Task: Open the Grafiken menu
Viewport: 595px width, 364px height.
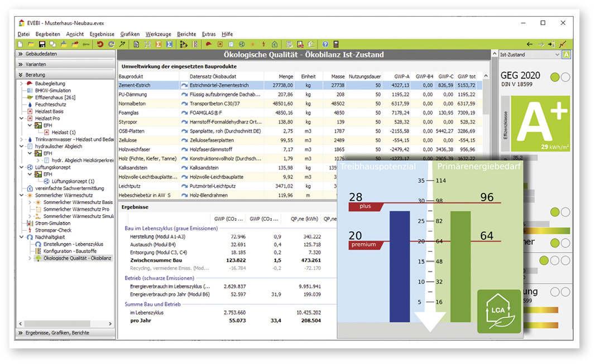Action: pos(129,33)
